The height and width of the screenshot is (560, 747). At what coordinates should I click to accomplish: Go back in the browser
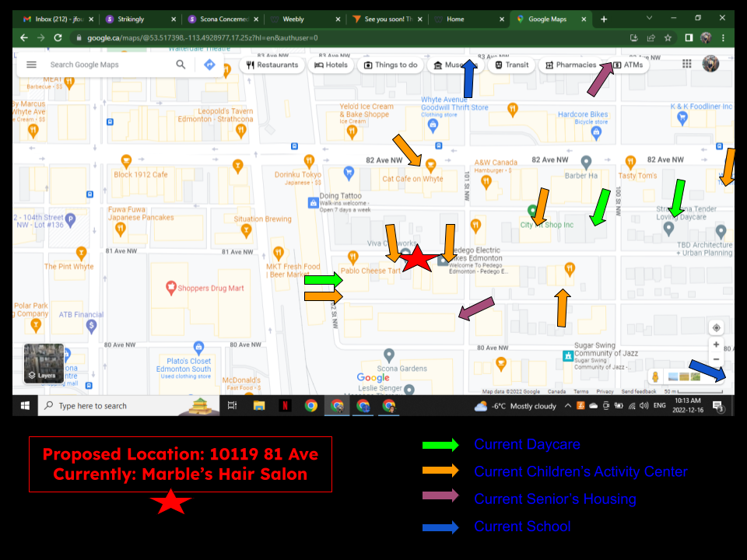pos(24,37)
